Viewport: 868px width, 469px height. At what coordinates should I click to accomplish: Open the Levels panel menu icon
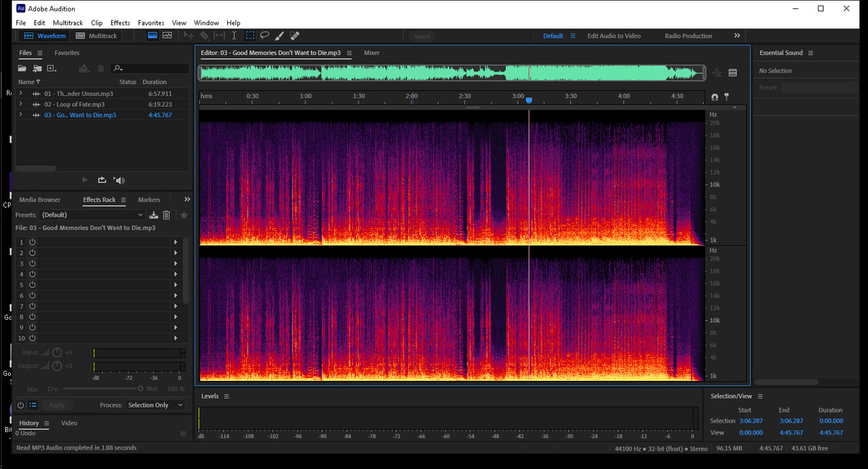226,396
